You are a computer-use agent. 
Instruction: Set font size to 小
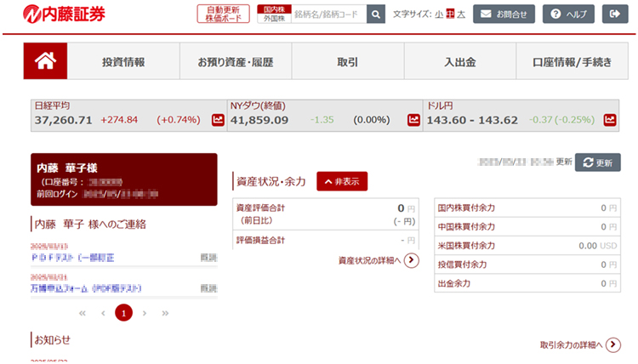pos(438,14)
